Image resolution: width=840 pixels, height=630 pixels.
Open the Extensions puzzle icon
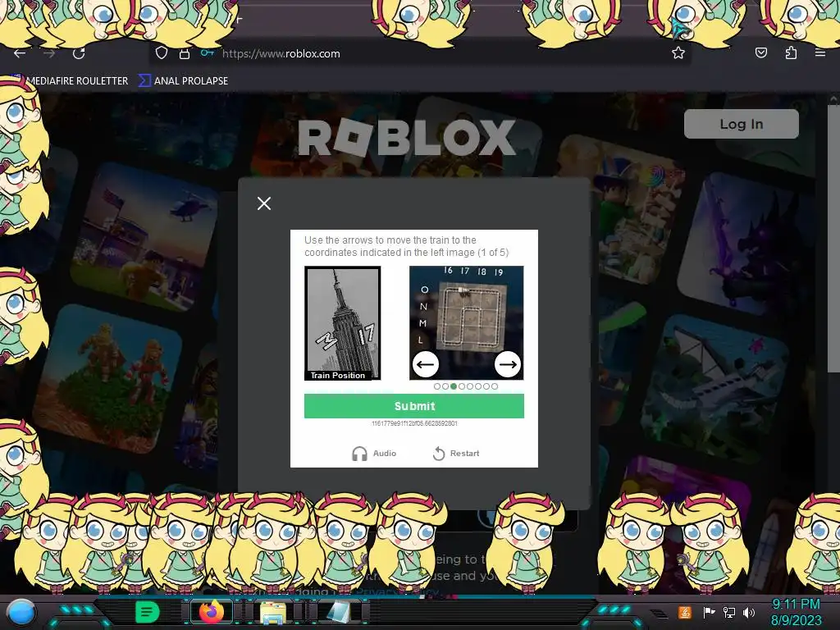pyautogui.click(x=791, y=52)
